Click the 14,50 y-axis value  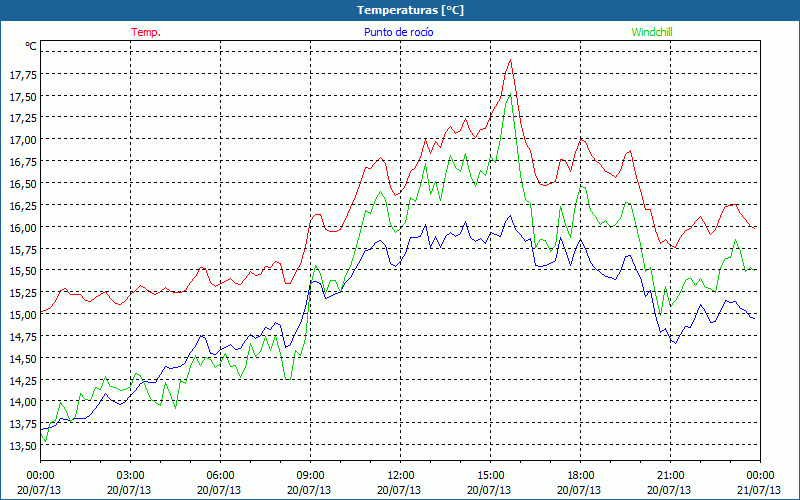23,358
